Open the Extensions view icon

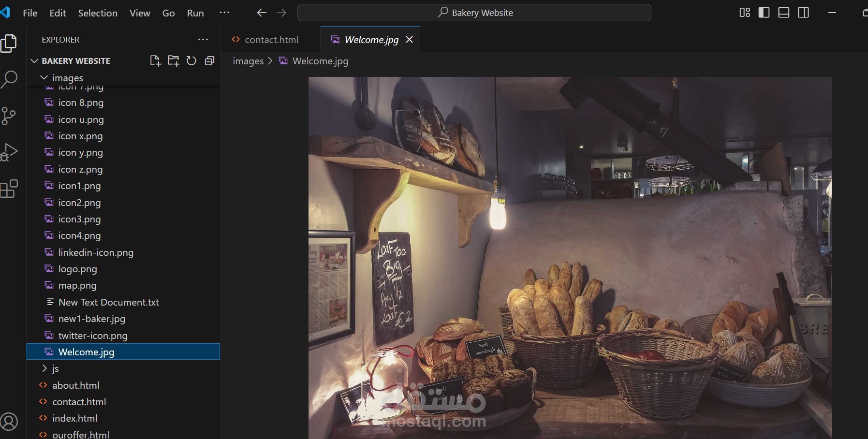(9, 189)
